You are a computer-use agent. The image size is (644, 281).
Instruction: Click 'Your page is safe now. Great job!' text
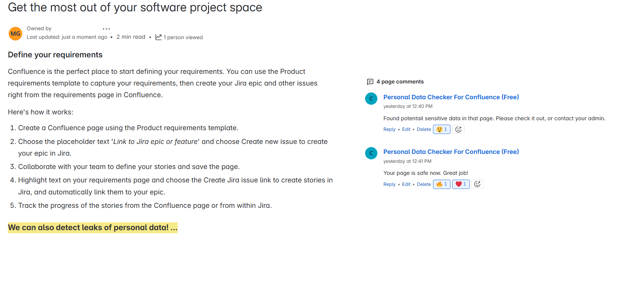pos(426,173)
